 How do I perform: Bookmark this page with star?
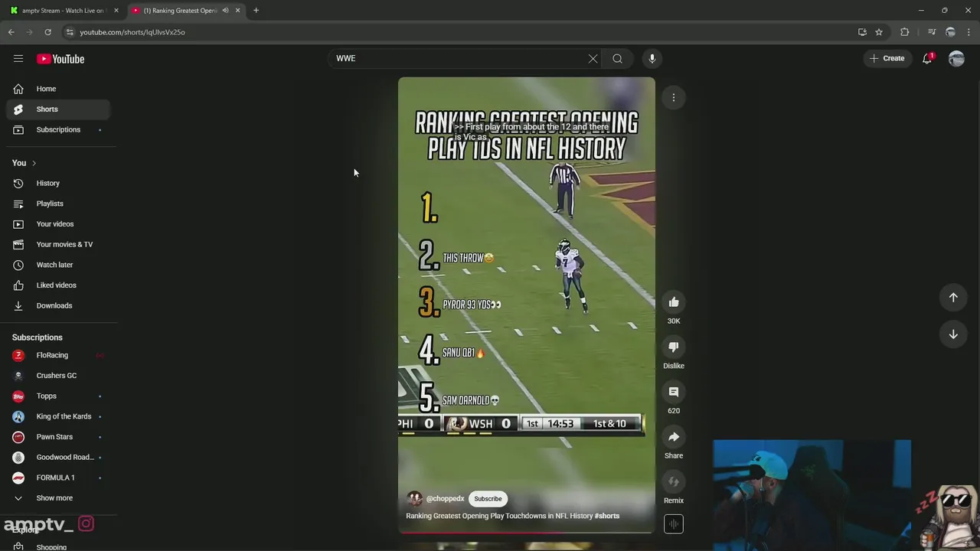879,32
